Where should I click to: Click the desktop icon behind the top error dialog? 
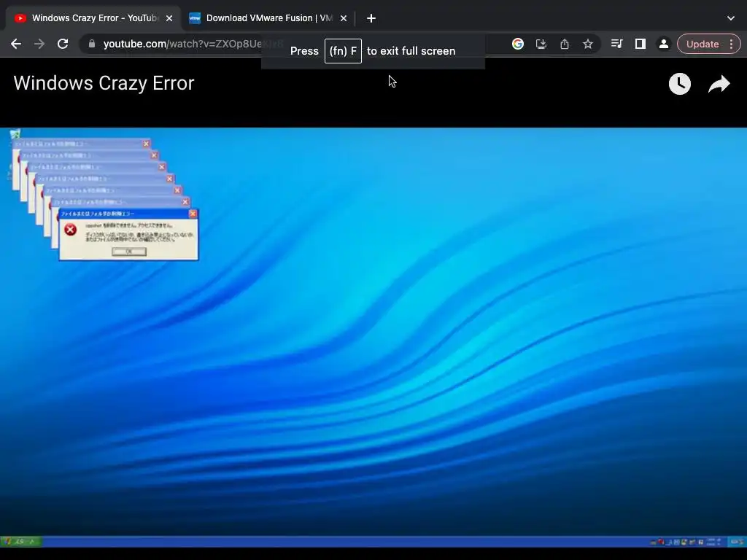[15, 134]
